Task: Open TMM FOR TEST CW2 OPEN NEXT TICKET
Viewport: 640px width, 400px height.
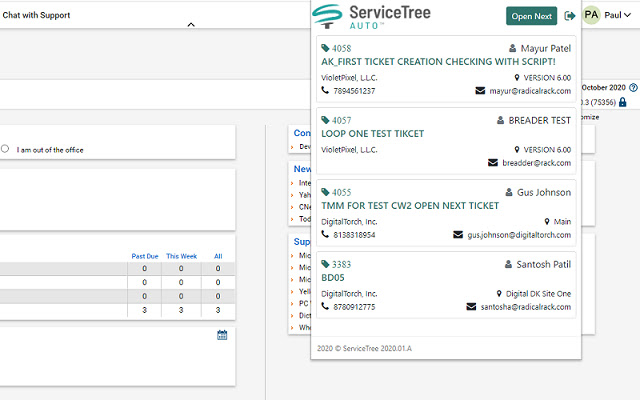Action: point(410,205)
